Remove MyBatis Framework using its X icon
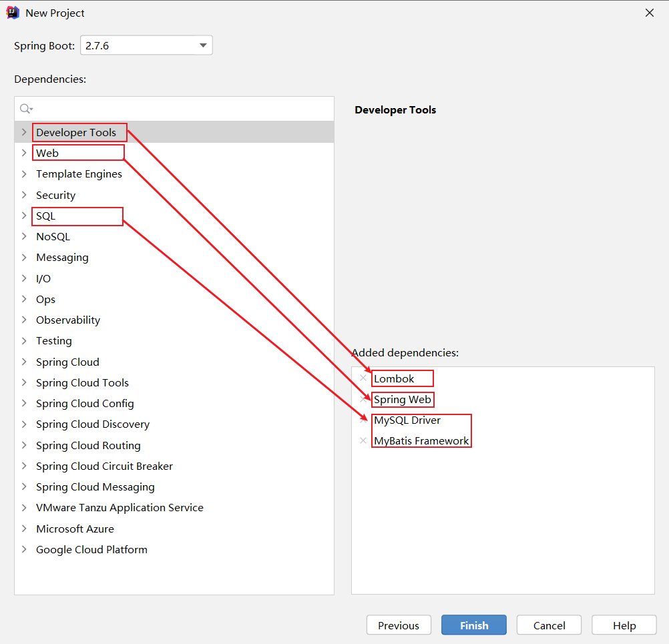Screen dimensions: 669x644 (363, 440)
